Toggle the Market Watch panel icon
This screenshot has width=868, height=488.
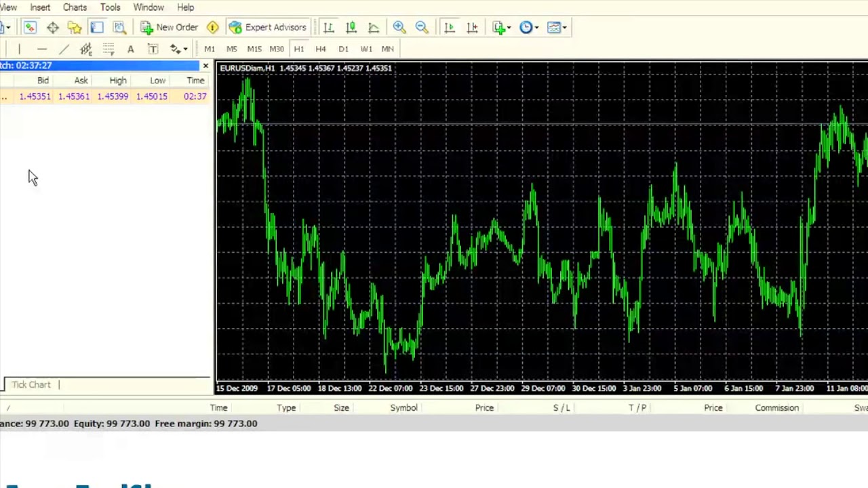(x=30, y=27)
